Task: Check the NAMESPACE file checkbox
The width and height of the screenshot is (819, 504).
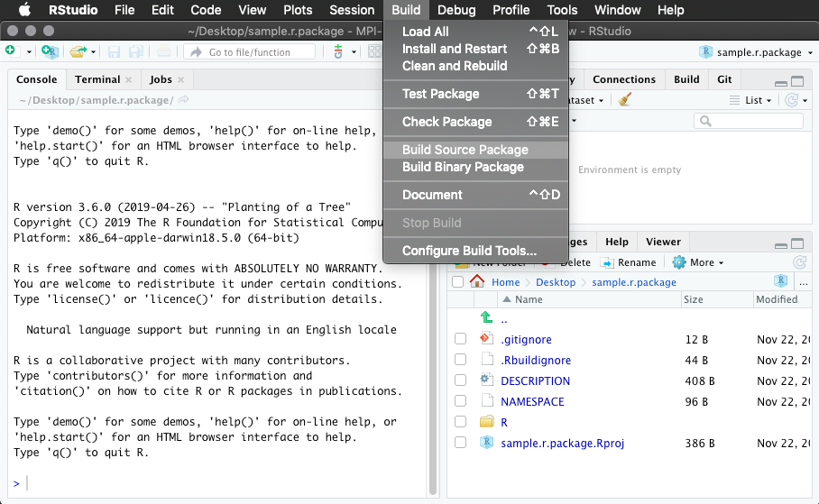Action: pos(460,401)
